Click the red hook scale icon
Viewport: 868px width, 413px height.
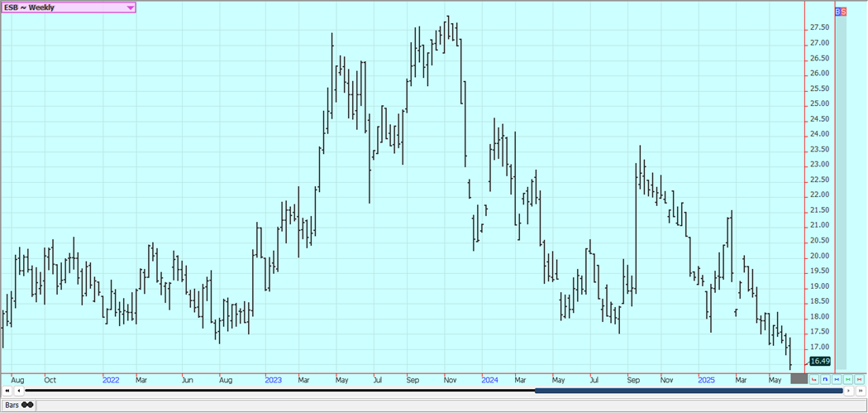point(814,379)
